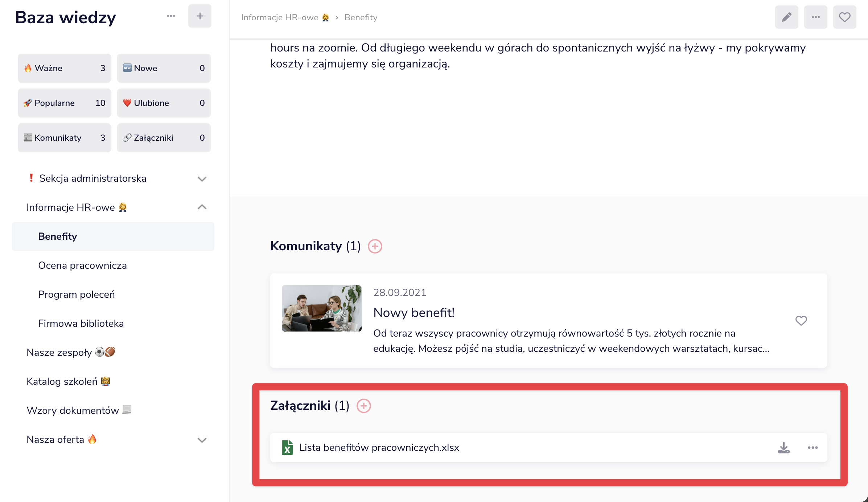Collapse Informacje HR-owe section chevron

click(202, 207)
